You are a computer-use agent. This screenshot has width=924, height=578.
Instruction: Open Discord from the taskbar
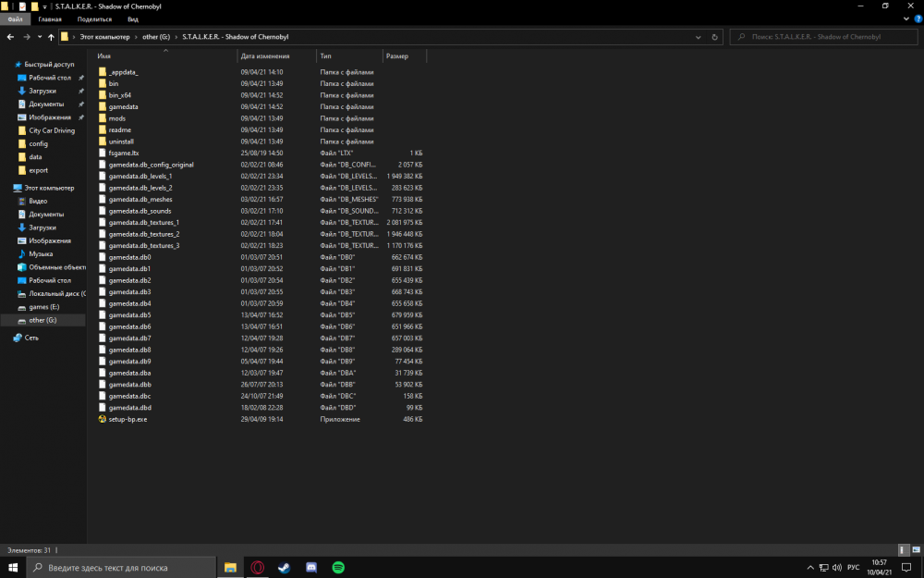click(x=311, y=567)
